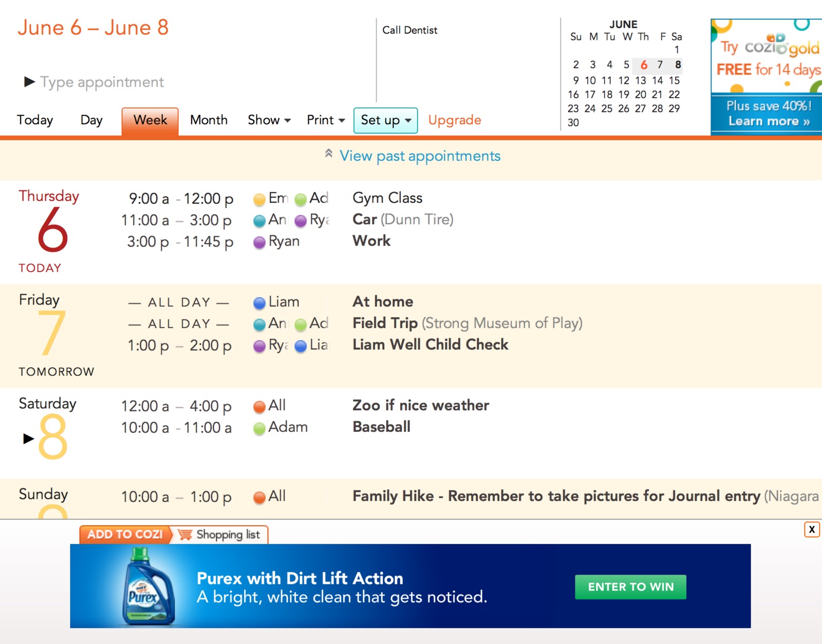Click the green Ad dot on Gym Class
The height and width of the screenshot is (644, 822).
tap(301, 199)
